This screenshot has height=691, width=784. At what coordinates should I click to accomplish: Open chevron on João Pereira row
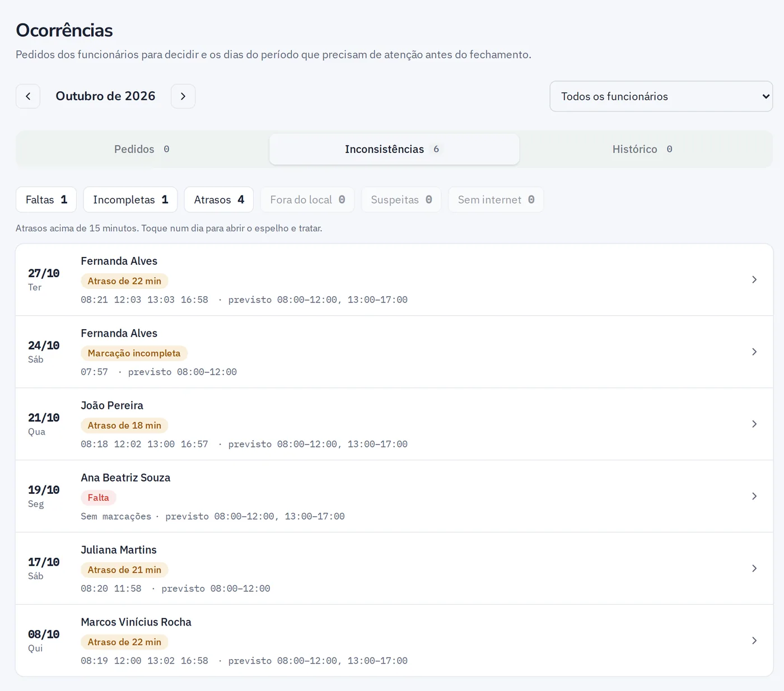[754, 424]
